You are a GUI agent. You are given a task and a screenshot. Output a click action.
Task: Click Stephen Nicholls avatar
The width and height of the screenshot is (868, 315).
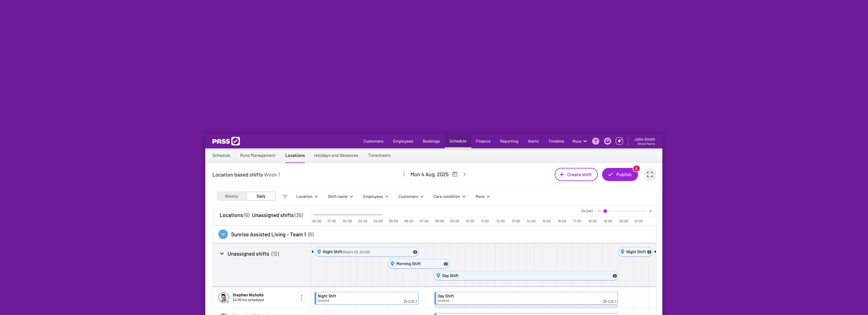(223, 297)
